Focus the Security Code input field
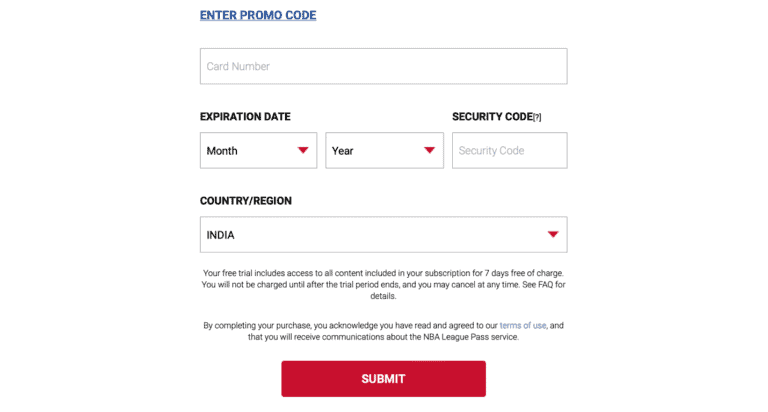The height and width of the screenshot is (412, 768). (509, 151)
